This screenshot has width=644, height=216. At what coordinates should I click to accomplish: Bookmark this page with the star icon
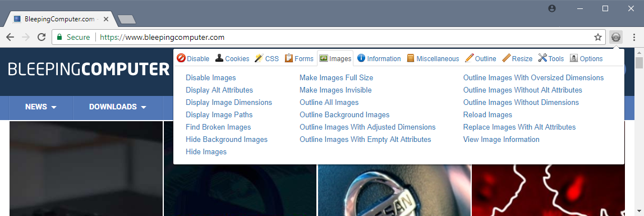click(x=598, y=38)
